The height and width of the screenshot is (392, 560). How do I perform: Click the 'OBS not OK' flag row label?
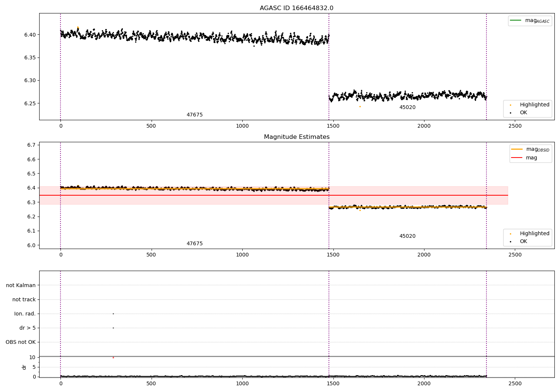(21, 342)
